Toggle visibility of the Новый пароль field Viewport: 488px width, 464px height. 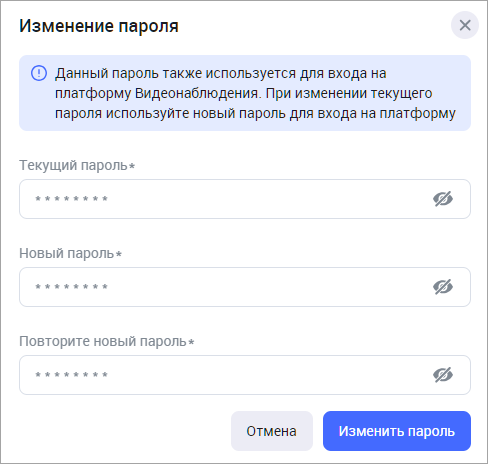pos(443,287)
